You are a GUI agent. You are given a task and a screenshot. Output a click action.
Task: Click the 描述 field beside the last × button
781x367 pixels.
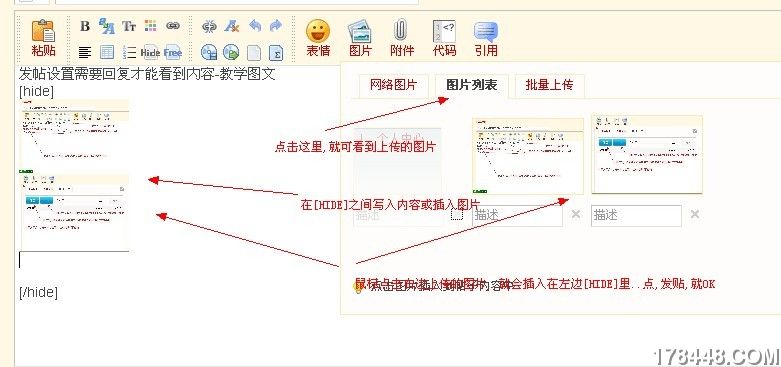point(636,216)
